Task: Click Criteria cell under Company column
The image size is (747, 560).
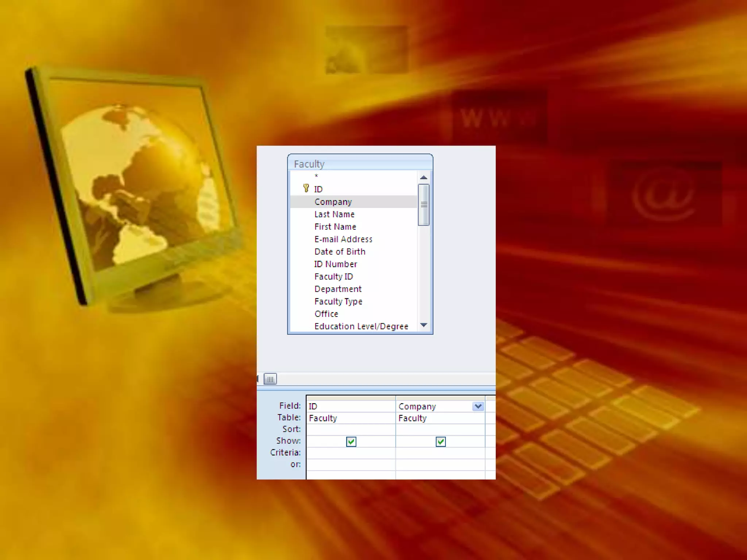Action: pyautogui.click(x=440, y=453)
